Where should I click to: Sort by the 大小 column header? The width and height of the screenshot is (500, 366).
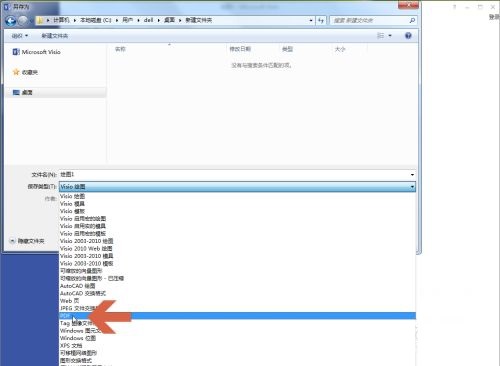[x=340, y=49]
